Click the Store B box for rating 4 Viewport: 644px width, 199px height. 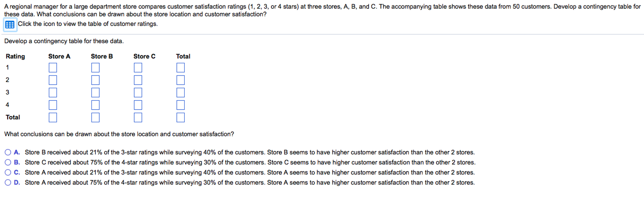[95, 105]
